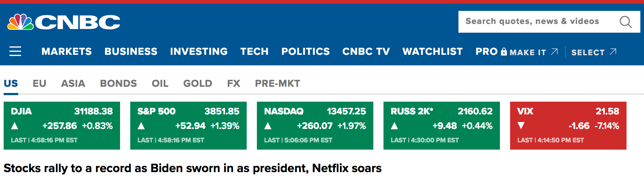Screen dimensions: 644x183
Task: Open the RUSS 2K quote card
Action: pos(442,126)
